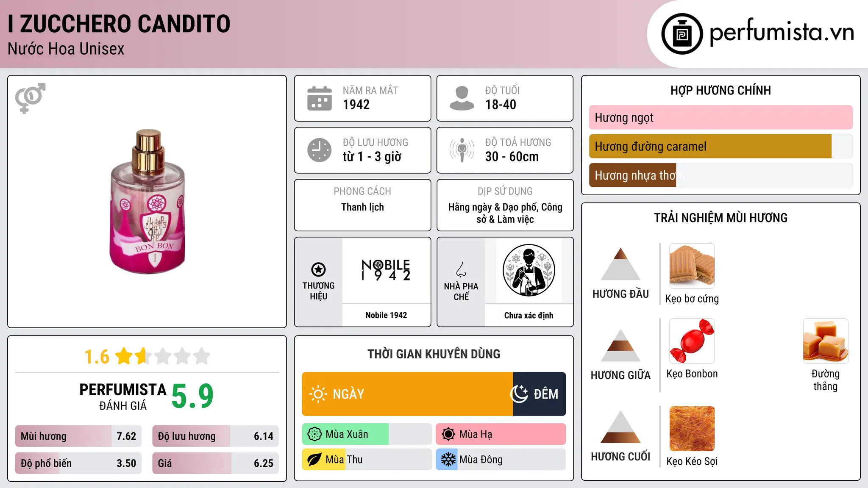Click the sillage icon beside Độ toả hương
Viewport: 868px width, 488px height.
[x=462, y=150]
